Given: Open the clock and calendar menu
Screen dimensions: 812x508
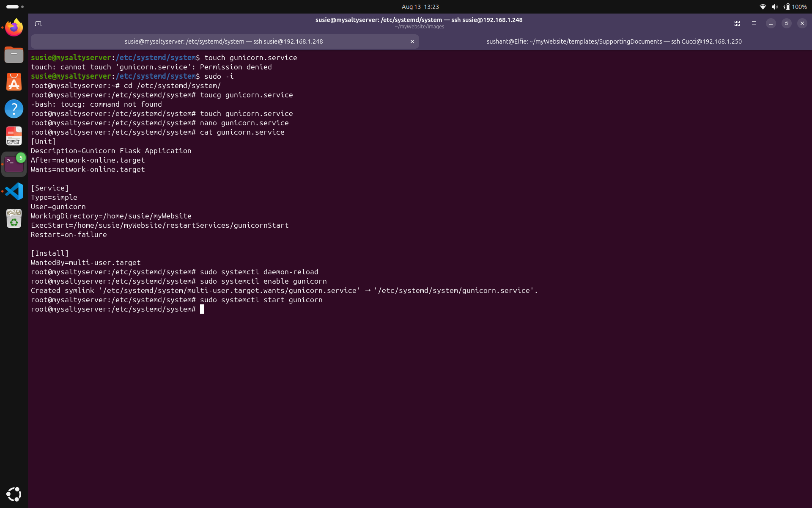Looking at the screenshot, I should pyautogui.click(x=420, y=7).
